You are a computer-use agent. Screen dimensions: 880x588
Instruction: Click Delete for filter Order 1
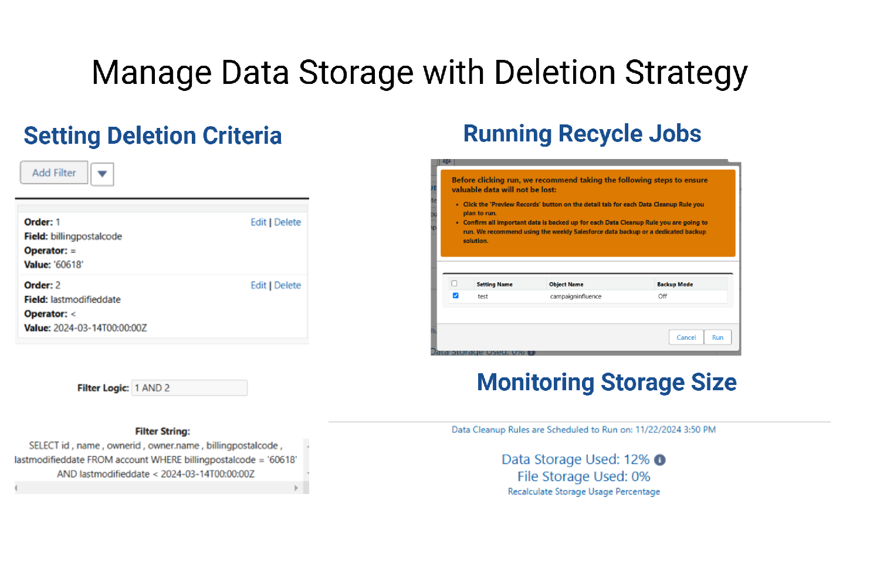coord(287,222)
